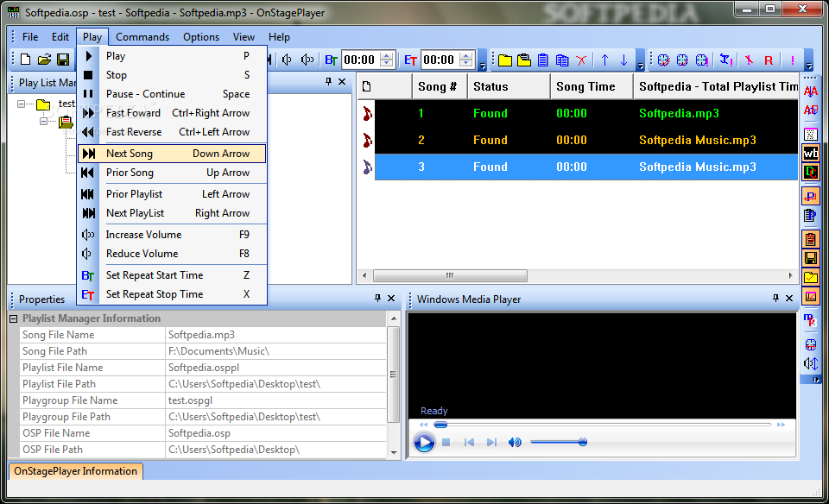Click the red R toolbar icon
829x504 pixels.
[x=769, y=60]
